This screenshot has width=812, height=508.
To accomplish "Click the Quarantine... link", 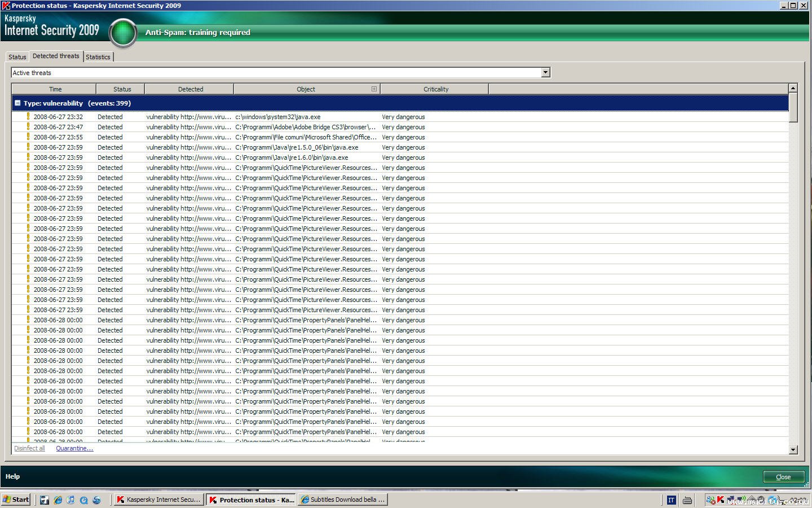I will [x=74, y=448].
